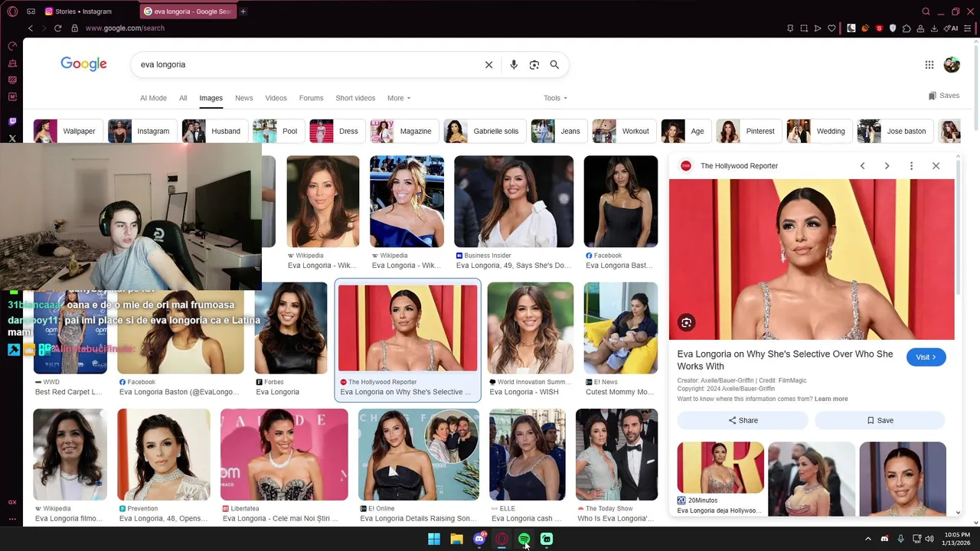This screenshot has width=980, height=551.
Task: Open browser downloads icon
Action: (934, 28)
